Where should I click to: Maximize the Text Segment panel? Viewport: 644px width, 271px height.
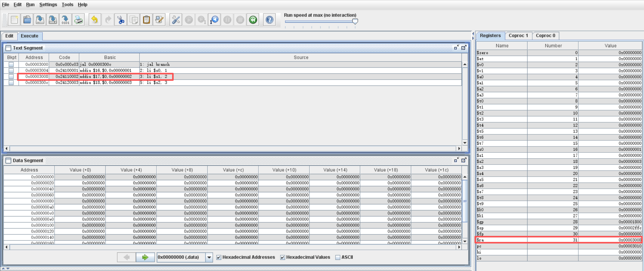[464, 48]
